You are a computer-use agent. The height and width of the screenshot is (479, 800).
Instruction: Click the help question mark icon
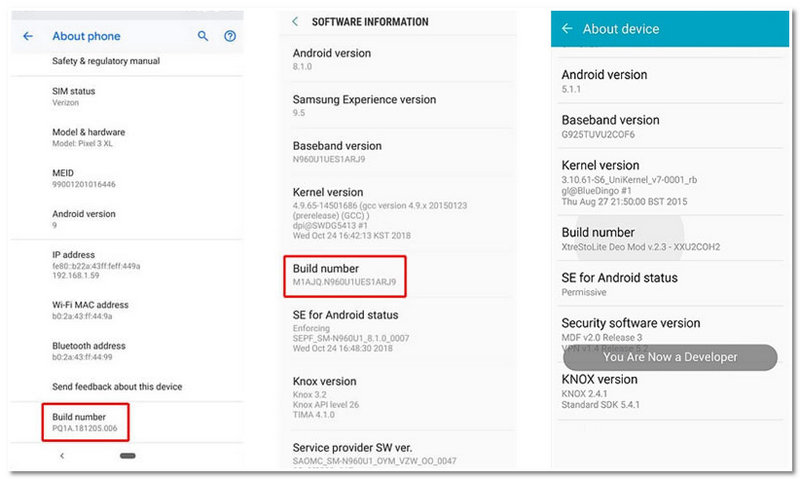point(230,36)
